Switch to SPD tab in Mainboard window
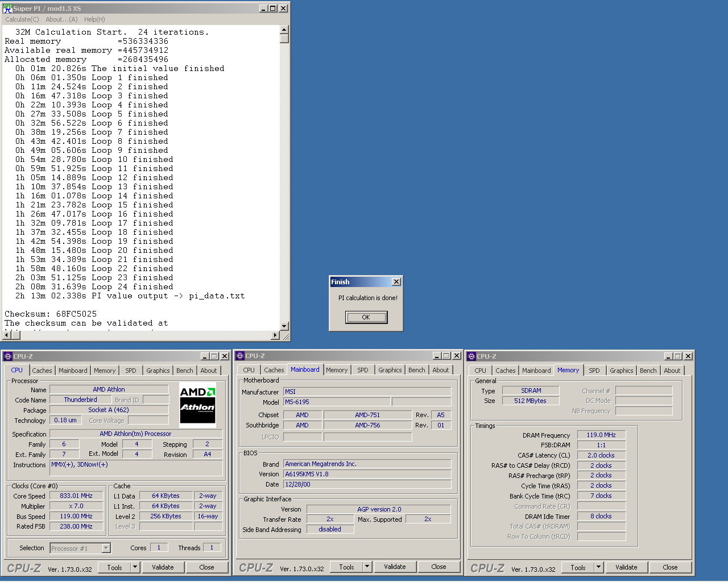Viewport: 728px width, 582px height. point(363,370)
